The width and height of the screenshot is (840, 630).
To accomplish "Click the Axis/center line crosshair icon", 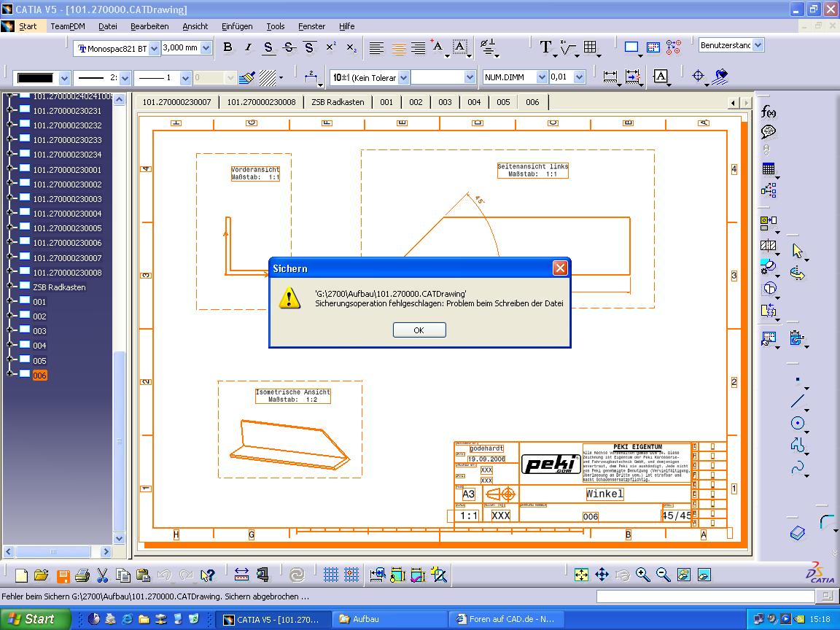I will pos(698,76).
